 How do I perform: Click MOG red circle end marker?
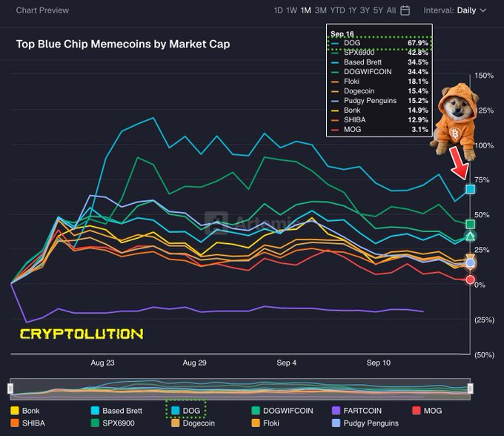(x=470, y=280)
